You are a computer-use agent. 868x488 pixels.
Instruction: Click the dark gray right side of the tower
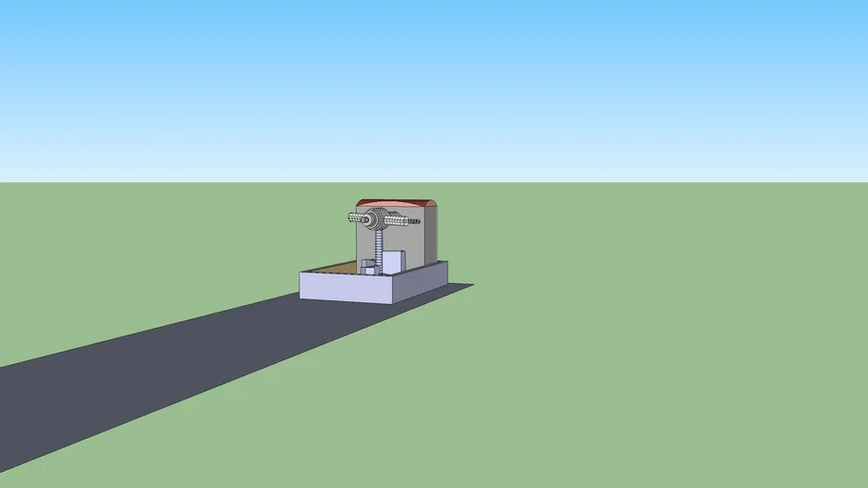pyautogui.click(x=429, y=236)
